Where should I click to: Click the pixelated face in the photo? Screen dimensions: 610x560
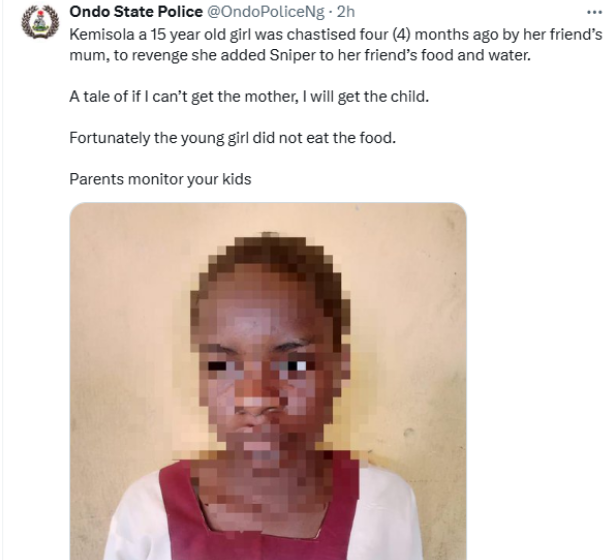coord(268,360)
